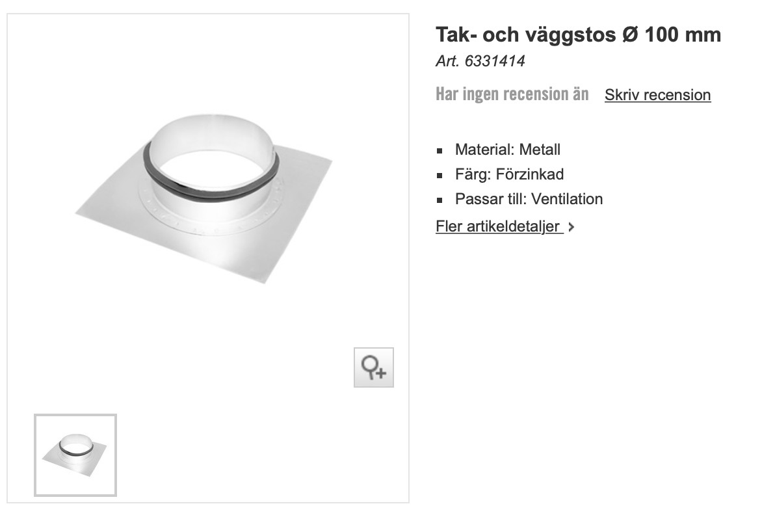762x532 pixels.
Task: Click the magnifier zoom-in icon
Action: [x=374, y=367]
